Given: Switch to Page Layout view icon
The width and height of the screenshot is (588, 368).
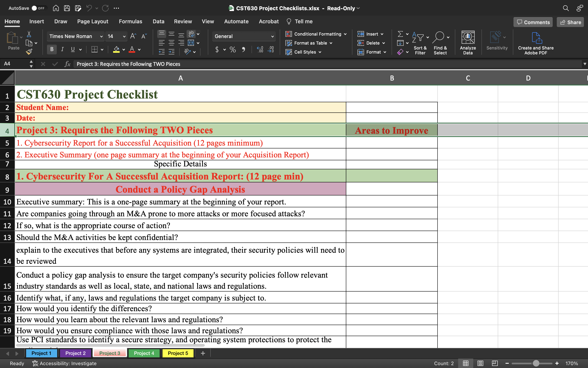Looking at the screenshot, I should (x=480, y=363).
